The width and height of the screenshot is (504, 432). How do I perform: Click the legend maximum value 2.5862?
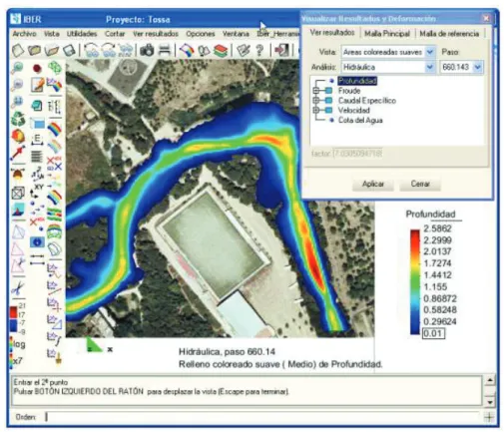pos(437,228)
